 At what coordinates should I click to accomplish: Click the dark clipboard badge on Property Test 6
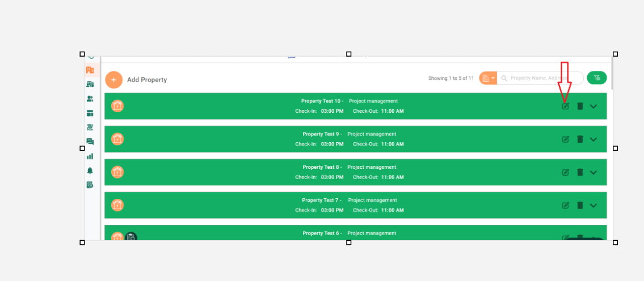pos(131,237)
